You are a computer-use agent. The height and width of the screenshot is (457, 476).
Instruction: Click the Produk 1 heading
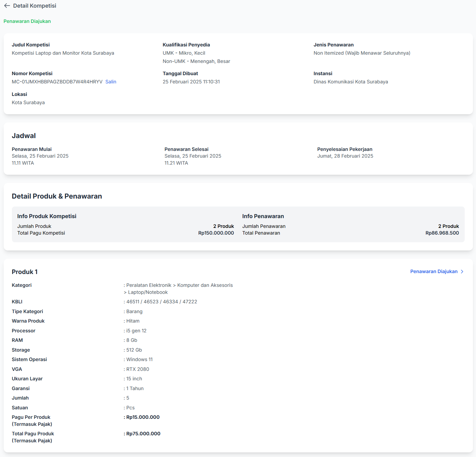25,272
